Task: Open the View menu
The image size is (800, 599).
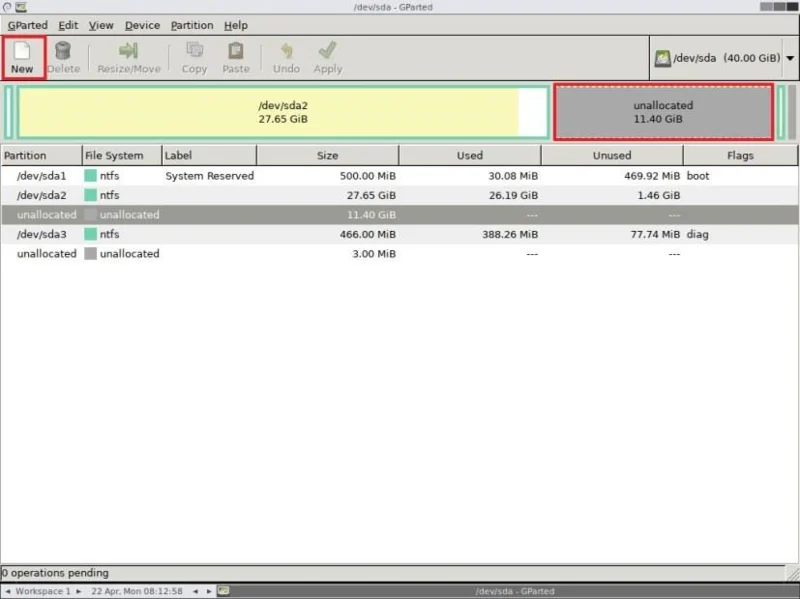Action: point(101,25)
